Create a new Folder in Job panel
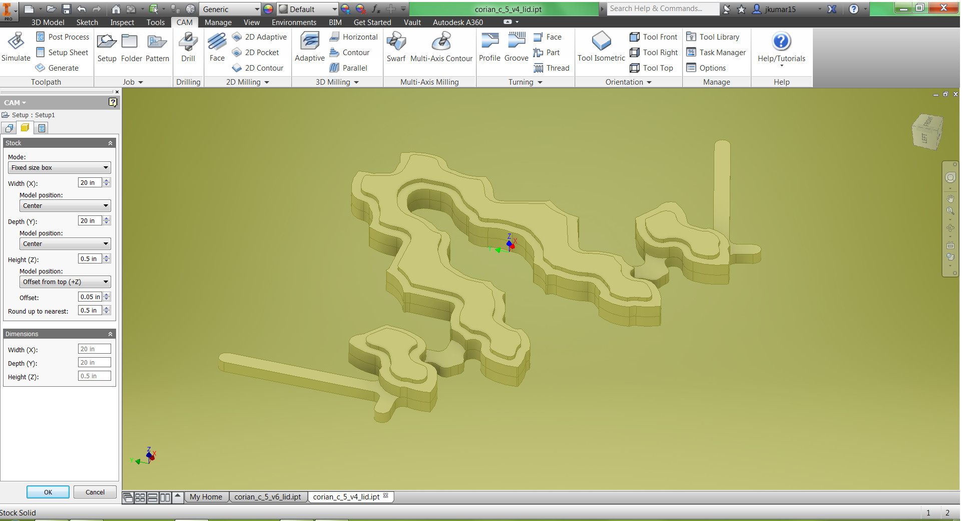Viewport: 980px width, 521px height. click(x=131, y=48)
